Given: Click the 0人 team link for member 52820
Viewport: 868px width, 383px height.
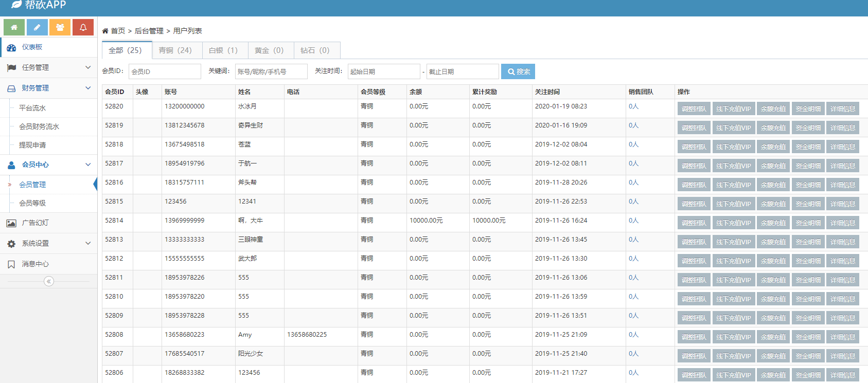Looking at the screenshot, I should 633,106.
